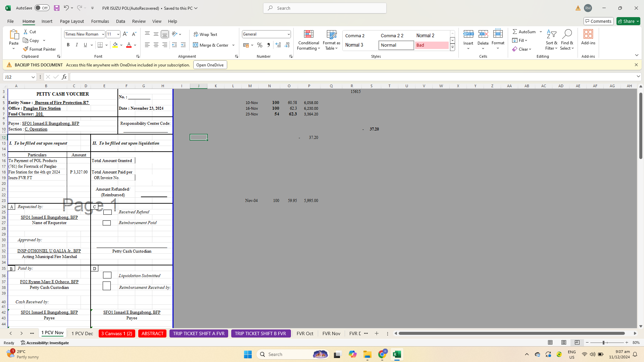Open the Clear dropdown
The width and height of the screenshot is (644, 362).
[522, 49]
